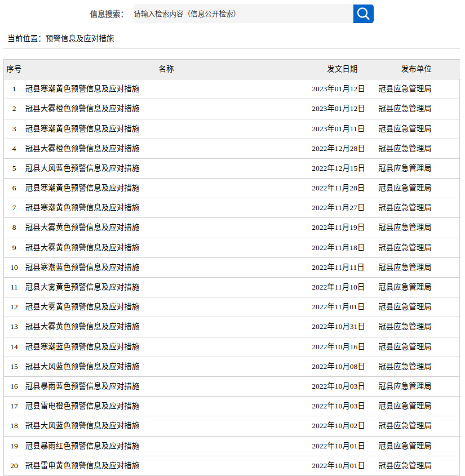Click date 2022年10月03日 in row 17
This screenshot has height=476, width=465.
click(338, 406)
